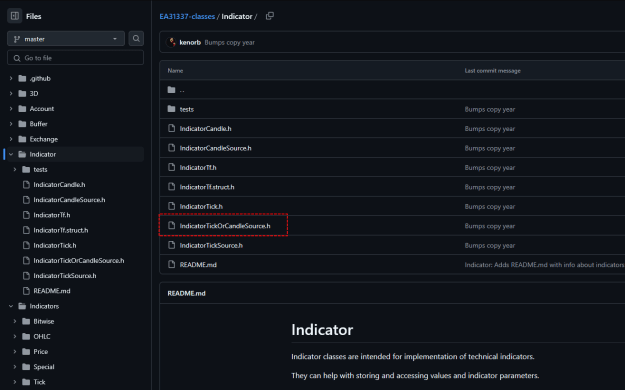Open IndicatorCandleSource.h in sidebar tree
Viewport: 625px width, 390px height.
(69, 200)
